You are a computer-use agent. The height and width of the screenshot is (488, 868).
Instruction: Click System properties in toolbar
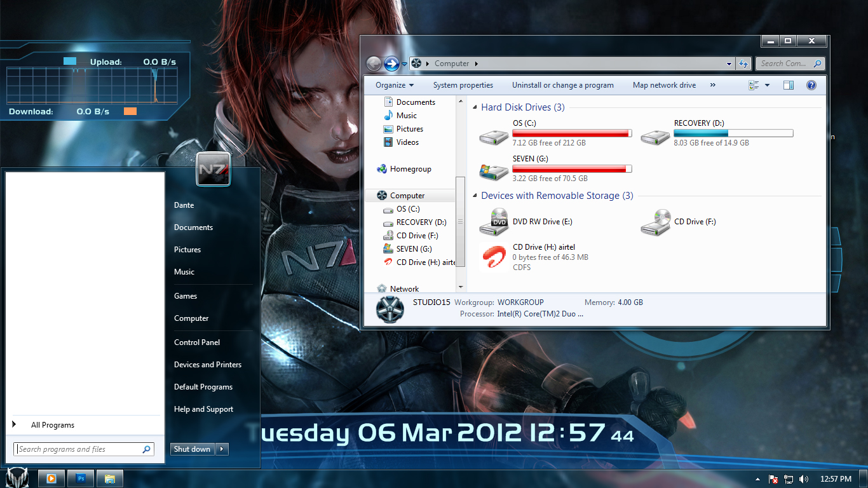click(x=463, y=85)
